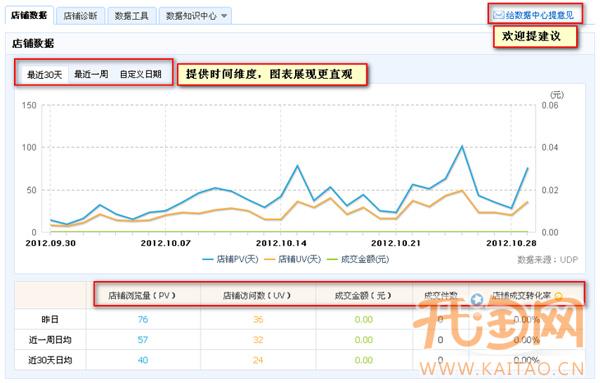Click the envelope icon beside 给数据中心提意见

pos(498,15)
